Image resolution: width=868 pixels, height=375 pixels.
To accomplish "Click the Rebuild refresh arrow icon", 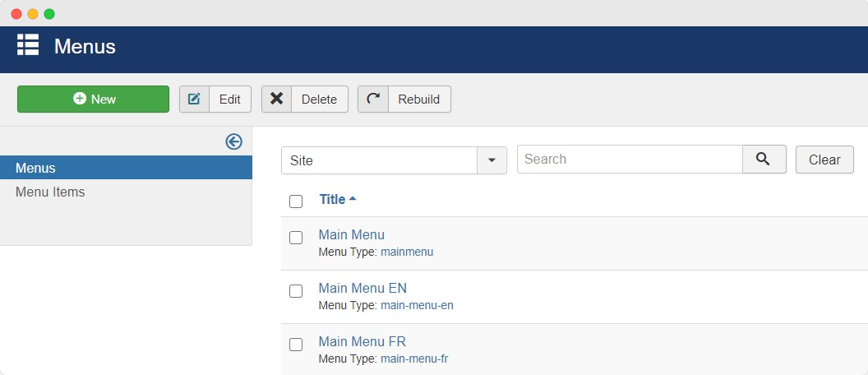I will click(373, 99).
